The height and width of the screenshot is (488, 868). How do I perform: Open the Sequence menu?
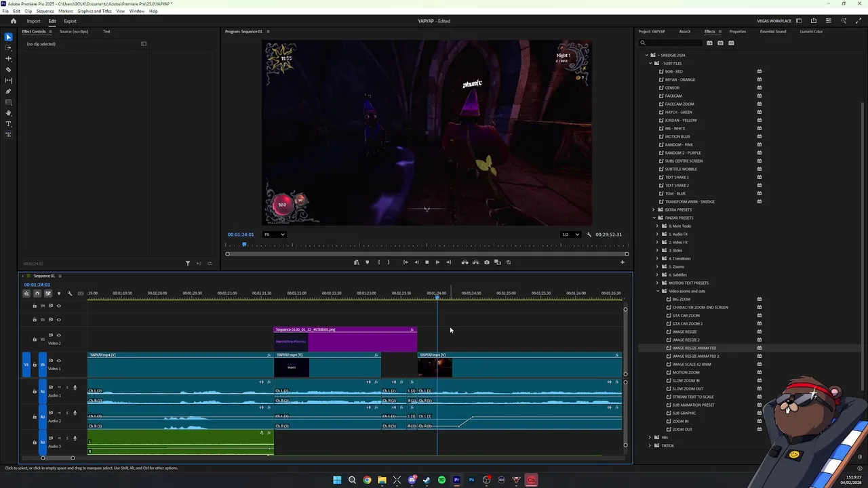(45, 12)
